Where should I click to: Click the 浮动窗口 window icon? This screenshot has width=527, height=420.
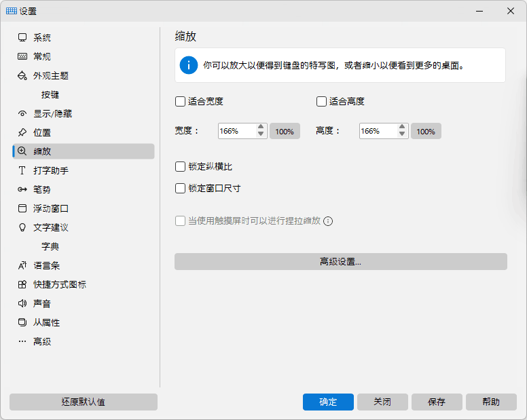coord(22,208)
